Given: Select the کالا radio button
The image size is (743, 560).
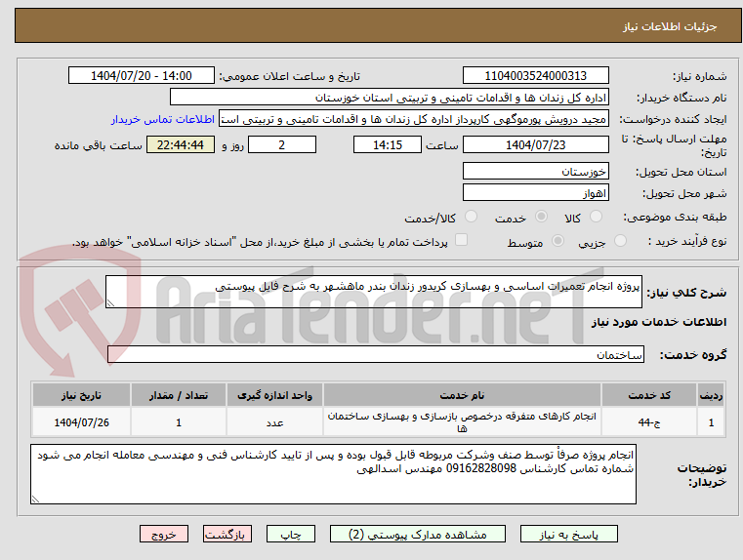Looking at the screenshot, I should 596,217.
